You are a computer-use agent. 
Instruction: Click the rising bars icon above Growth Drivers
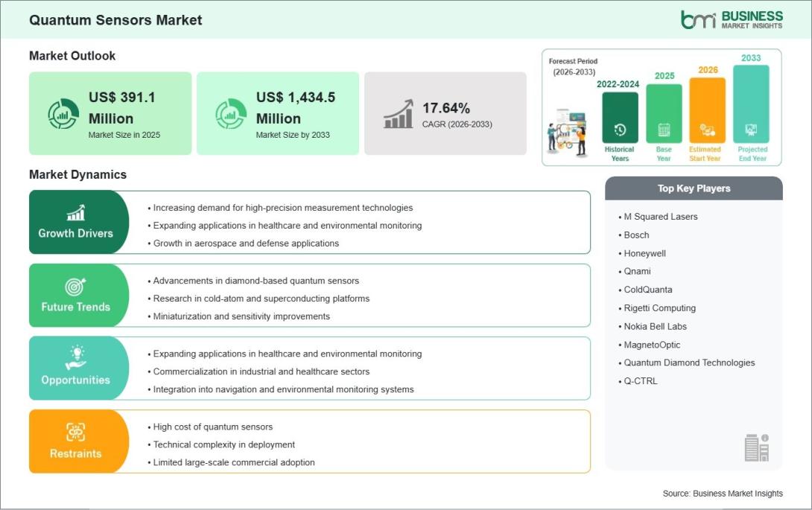pyautogui.click(x=75, y=213)
